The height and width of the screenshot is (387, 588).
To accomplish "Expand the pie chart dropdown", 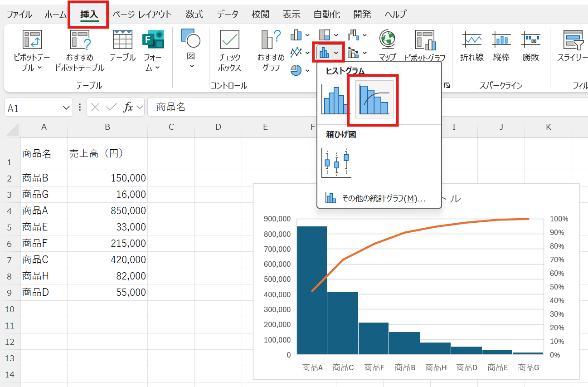I will coord(307,70).
